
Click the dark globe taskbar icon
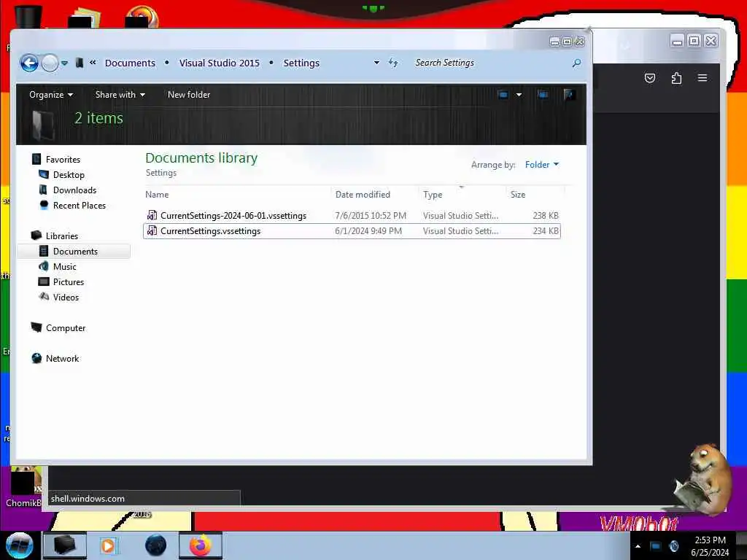coord(155,545)
